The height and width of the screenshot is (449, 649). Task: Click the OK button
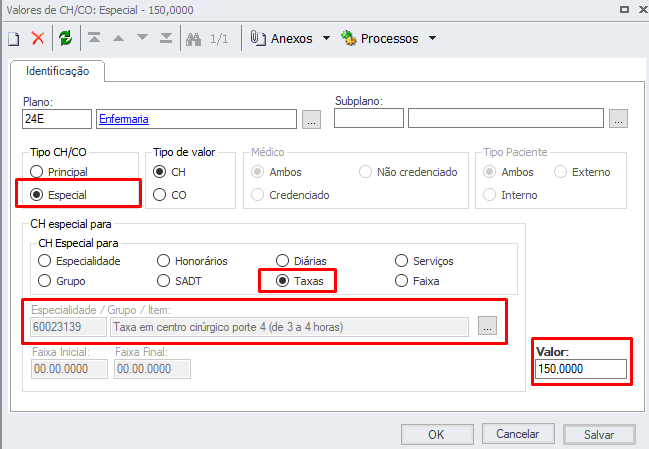point(437,435)
